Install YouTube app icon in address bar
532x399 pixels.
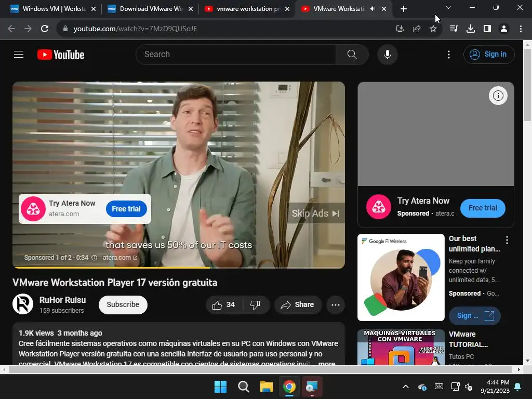(x=400, y=29)
